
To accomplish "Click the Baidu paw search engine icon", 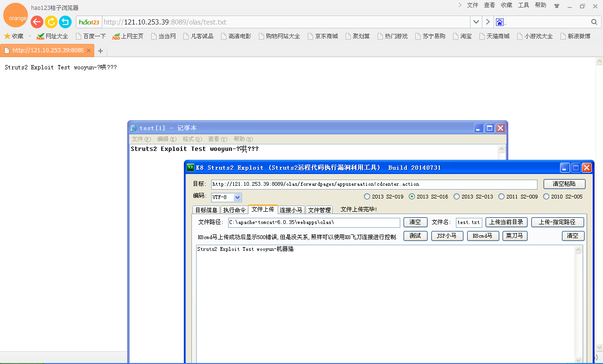I will coord(500,22).
